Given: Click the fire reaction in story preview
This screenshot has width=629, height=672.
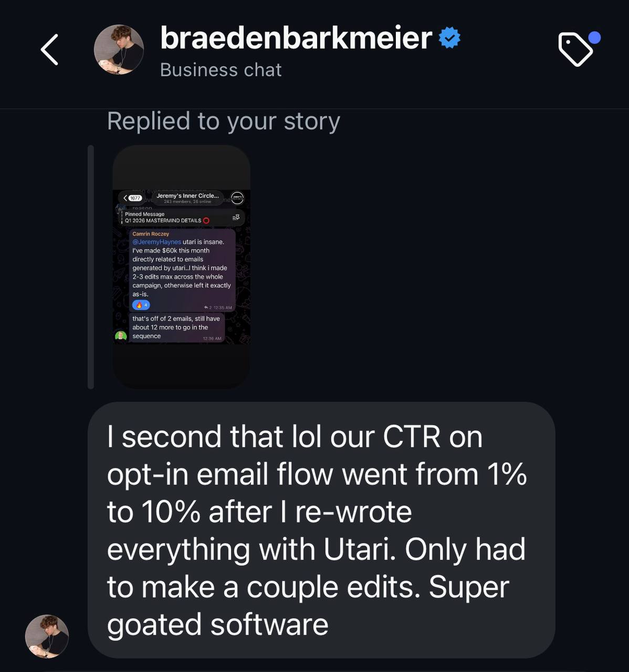Looking at the screenshot, I should pos(141,305).
